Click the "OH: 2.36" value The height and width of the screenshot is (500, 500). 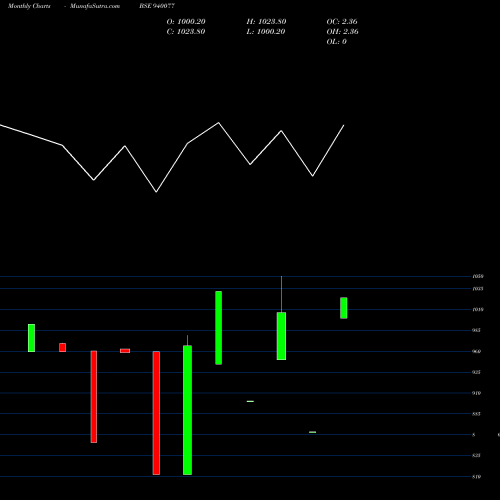(342, 32)
